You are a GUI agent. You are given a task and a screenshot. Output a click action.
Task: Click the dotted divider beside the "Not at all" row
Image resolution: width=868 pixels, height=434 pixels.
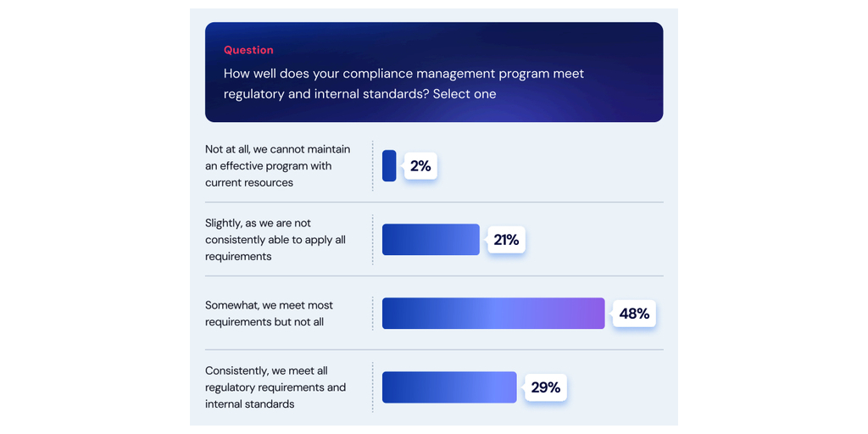pos(372,166)
